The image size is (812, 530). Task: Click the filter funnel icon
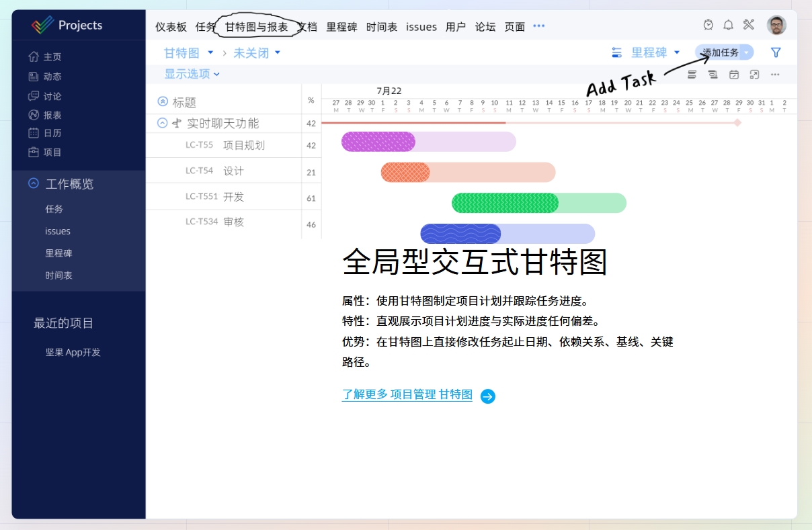(x=776, y=52)
